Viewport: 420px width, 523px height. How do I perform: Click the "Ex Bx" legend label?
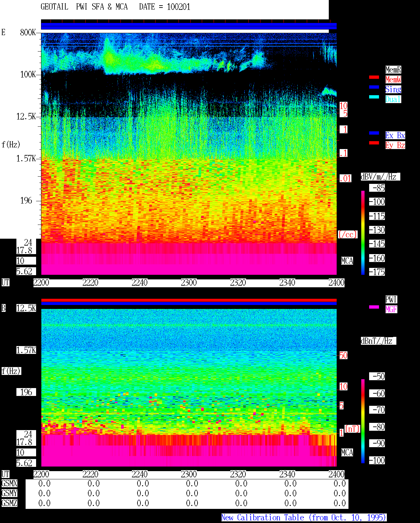tap(395, 135)
